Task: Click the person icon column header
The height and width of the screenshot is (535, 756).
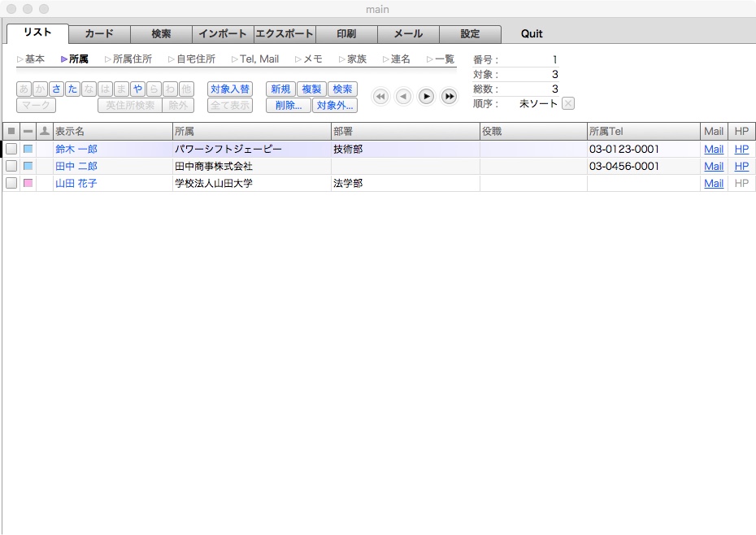Action: (45, 131)
